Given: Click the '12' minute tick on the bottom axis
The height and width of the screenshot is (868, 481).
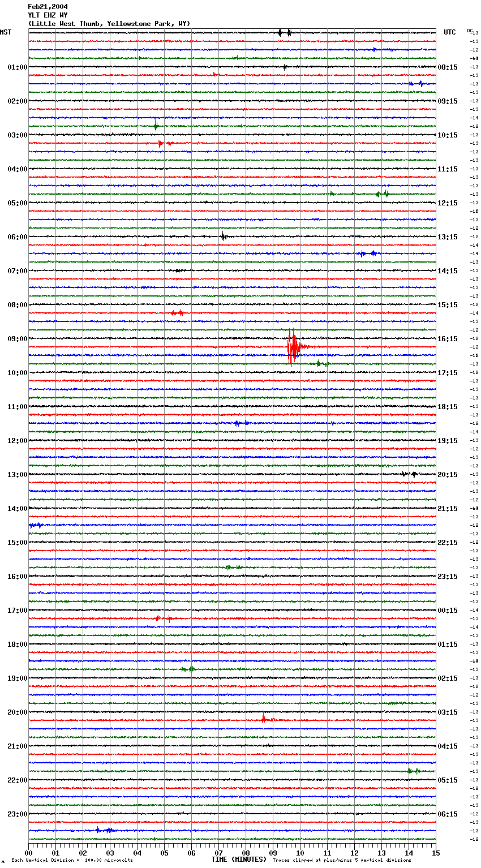Looking at the screenshot, I should (x=354, y=853).
